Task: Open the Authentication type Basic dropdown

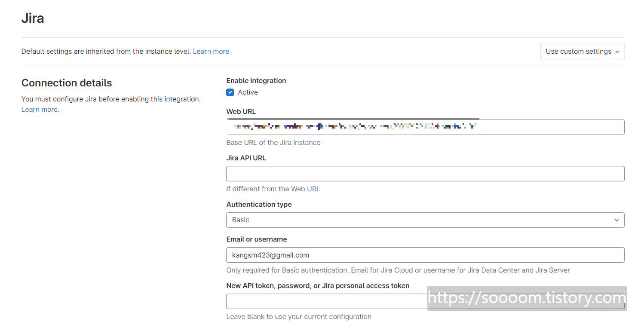Action: 425,220
